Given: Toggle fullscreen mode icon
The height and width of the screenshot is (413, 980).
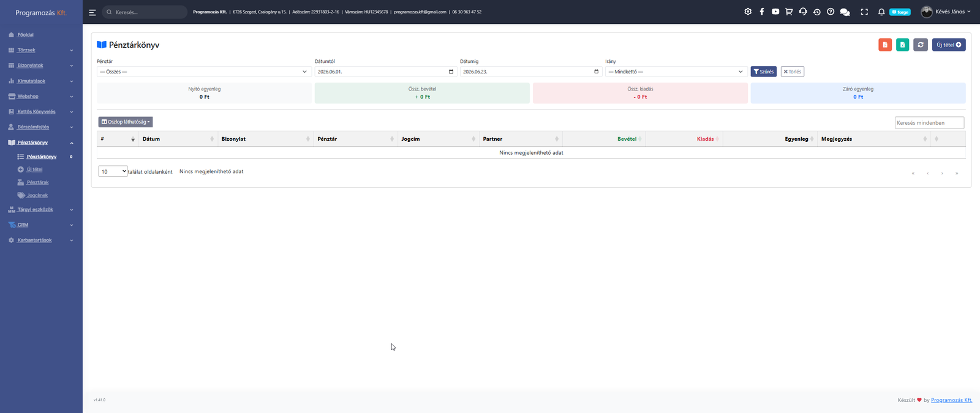Looking at the screenshot, I should point(864,12).
